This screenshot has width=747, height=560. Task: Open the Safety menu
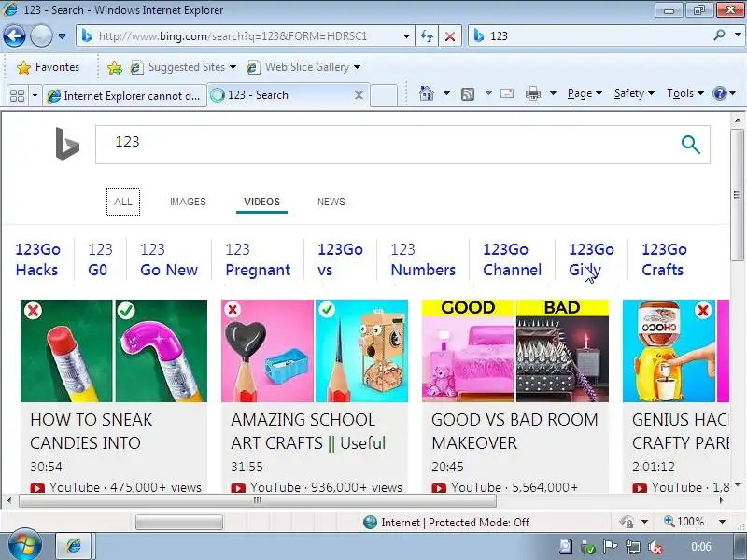[634, 93]
